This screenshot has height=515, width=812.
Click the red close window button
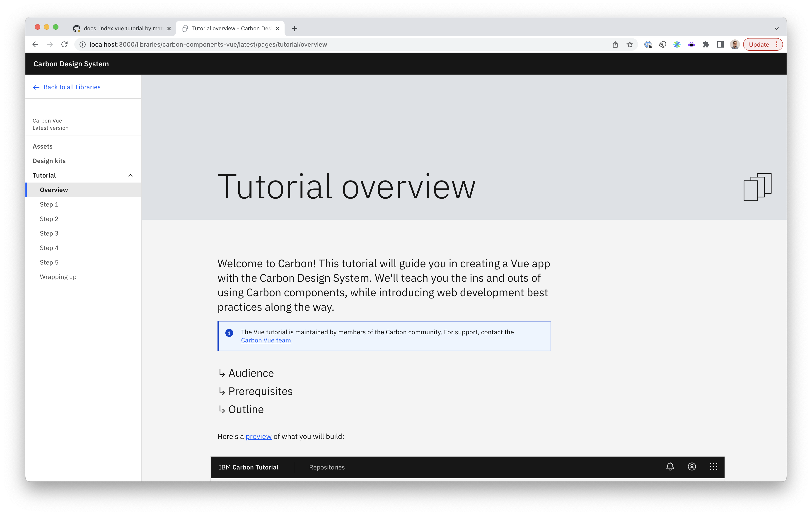38,27
